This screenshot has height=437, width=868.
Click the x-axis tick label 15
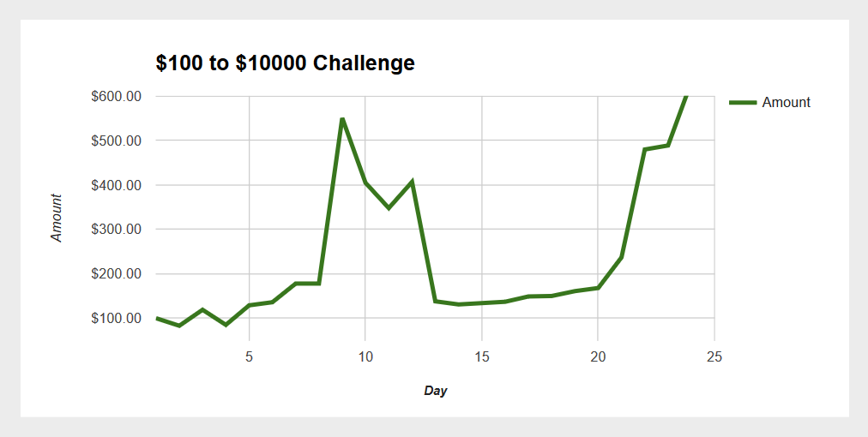tap(482, 356)
